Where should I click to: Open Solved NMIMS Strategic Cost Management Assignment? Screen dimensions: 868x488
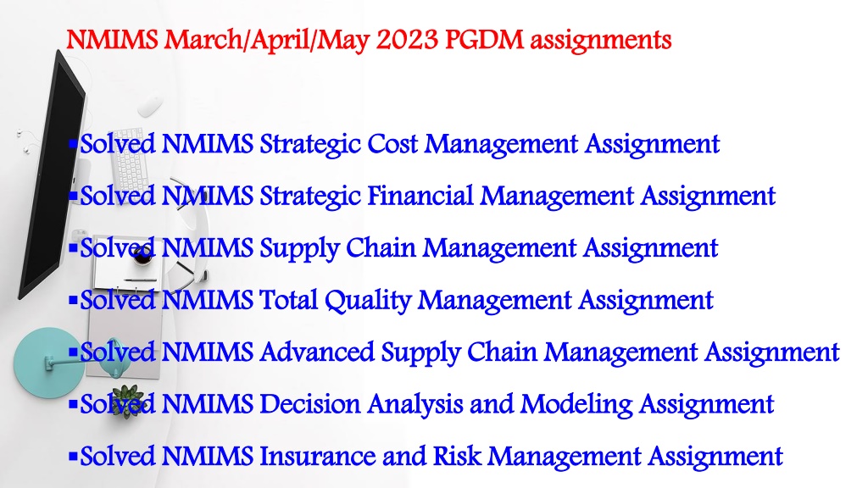[400, 144]
